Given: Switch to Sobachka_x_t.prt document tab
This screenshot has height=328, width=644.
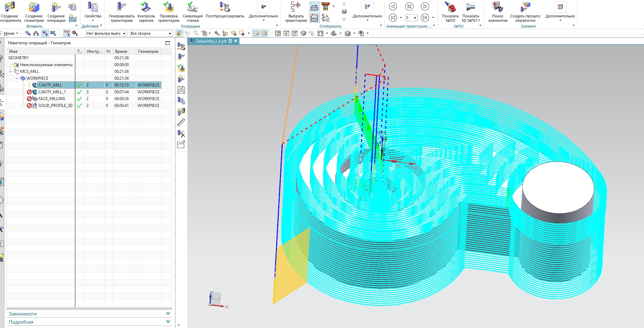Looking at the screenshot, I should (x=211, y=41).
